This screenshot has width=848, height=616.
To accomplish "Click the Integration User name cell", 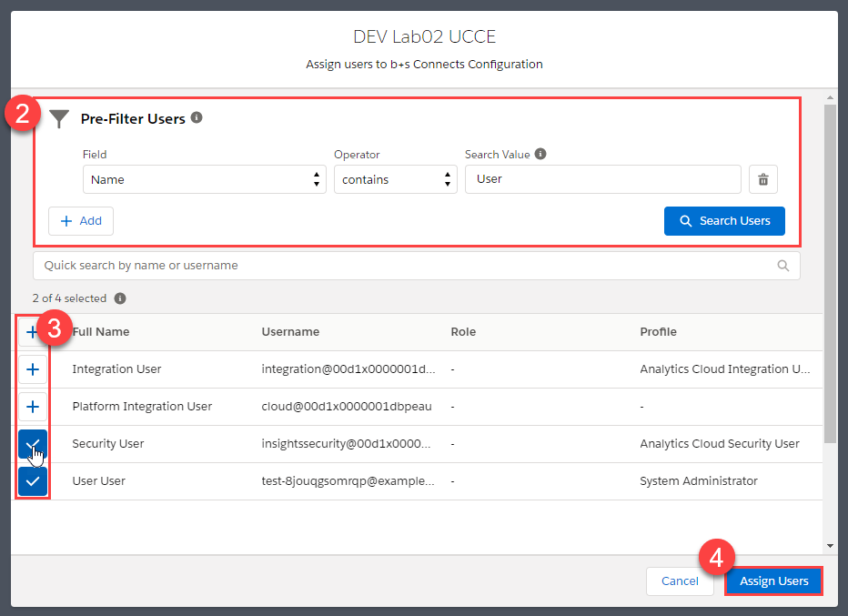I will 116,369.
